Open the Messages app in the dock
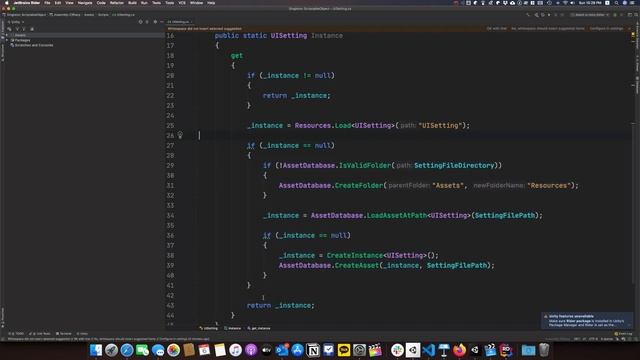This screenshot has width=640, height=360. (x=158, y=350)
